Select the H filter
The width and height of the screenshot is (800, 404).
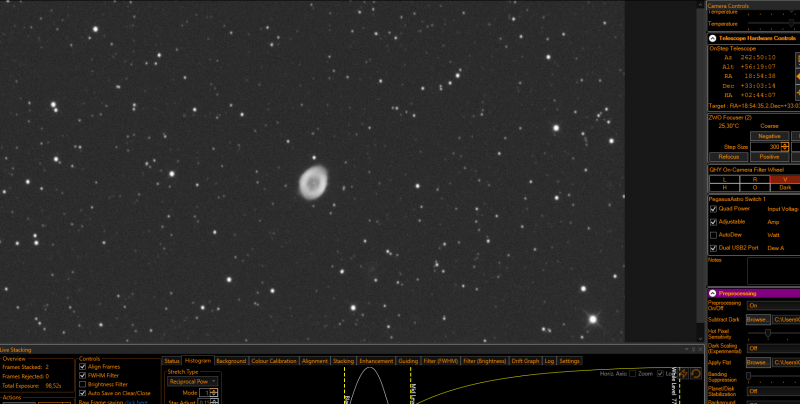(724, 188)
